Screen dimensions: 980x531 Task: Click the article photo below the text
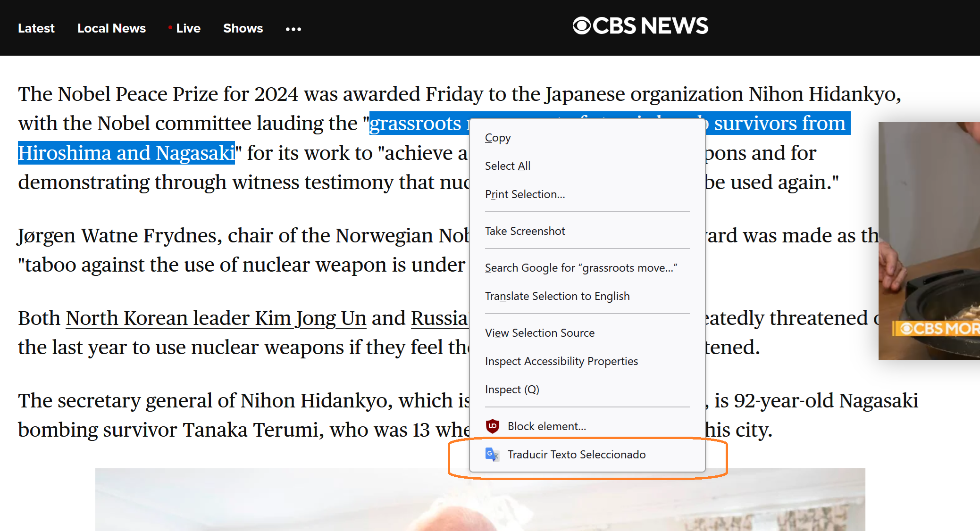[x=480, y=499]
